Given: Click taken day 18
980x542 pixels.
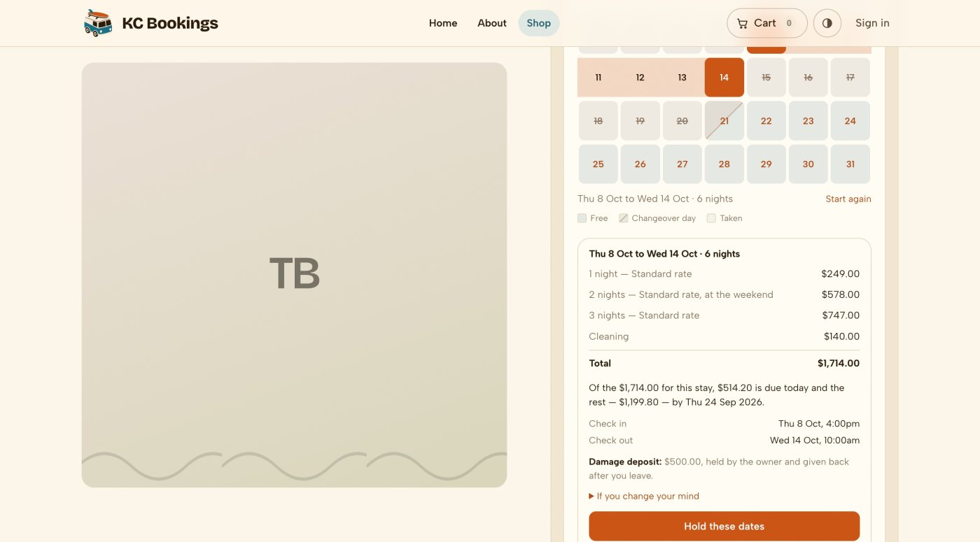Looking at the screenshot, I should [x=598, y=120].
